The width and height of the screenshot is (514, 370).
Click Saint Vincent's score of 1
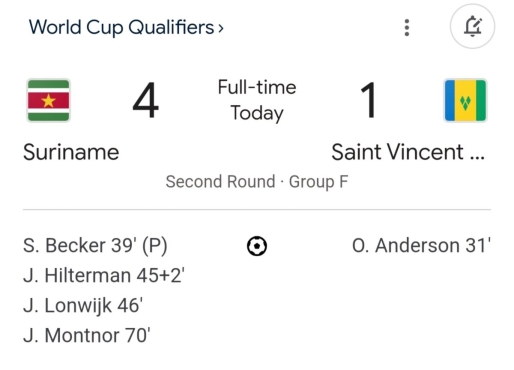pos(369,100)
